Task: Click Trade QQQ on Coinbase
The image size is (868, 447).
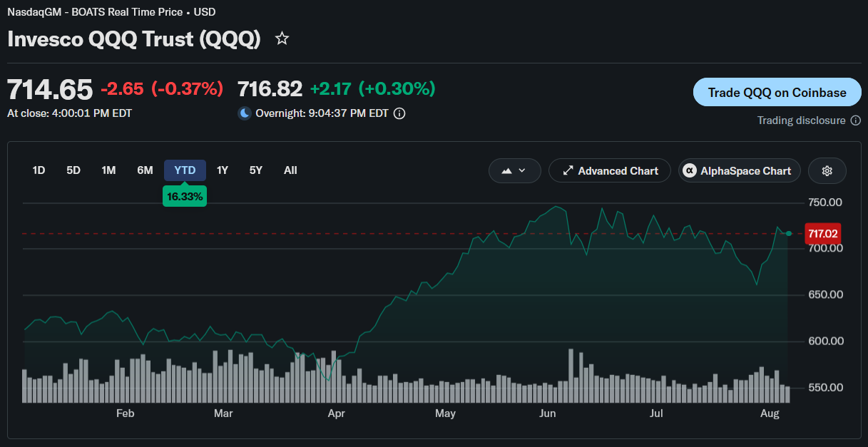Action: (x=777, y=92)
